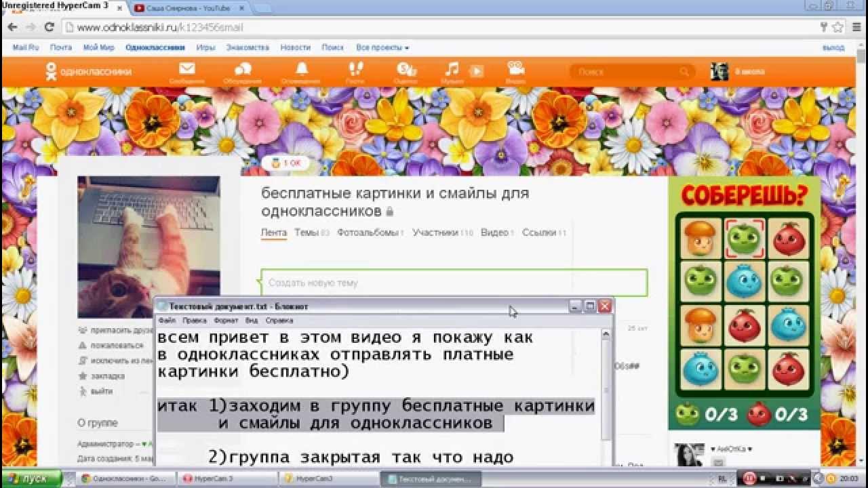
Task: Click the Игры link in top bar
Action: (x=205, y=47)
